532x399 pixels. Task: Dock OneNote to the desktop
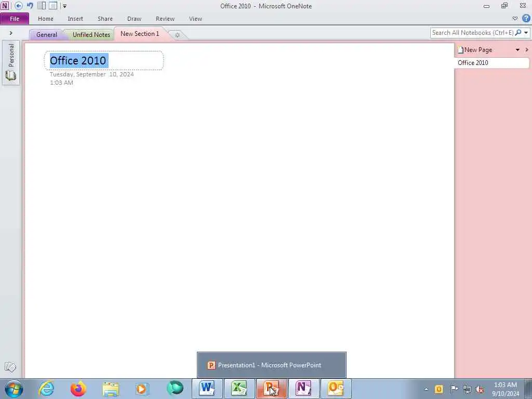coord(42,6)
